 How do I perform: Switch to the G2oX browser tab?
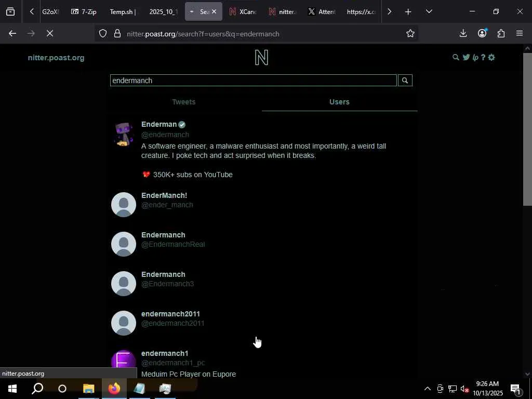[50, 11]
